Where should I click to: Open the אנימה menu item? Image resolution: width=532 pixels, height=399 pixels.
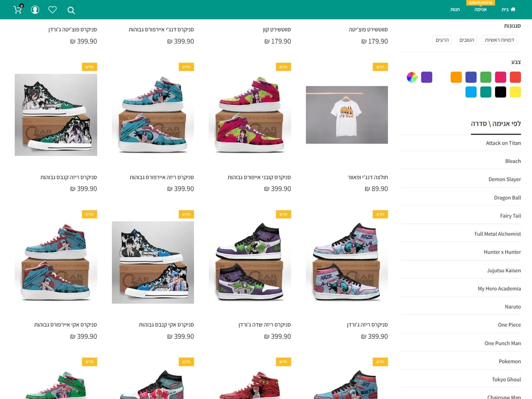point(480,9)
